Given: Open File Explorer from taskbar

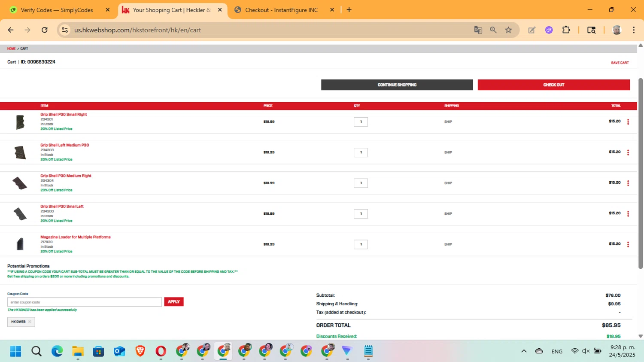Looking at the screenshot, I should point(78,351).
